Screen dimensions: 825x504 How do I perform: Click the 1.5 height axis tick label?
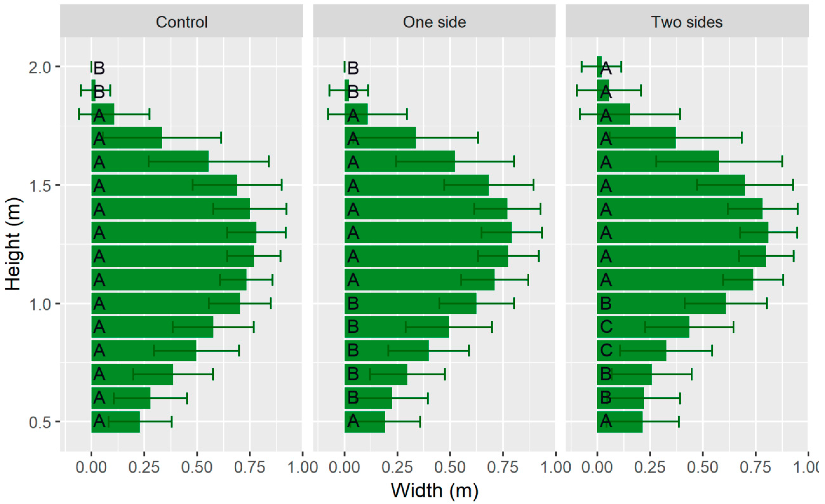[x=40, y=186]
